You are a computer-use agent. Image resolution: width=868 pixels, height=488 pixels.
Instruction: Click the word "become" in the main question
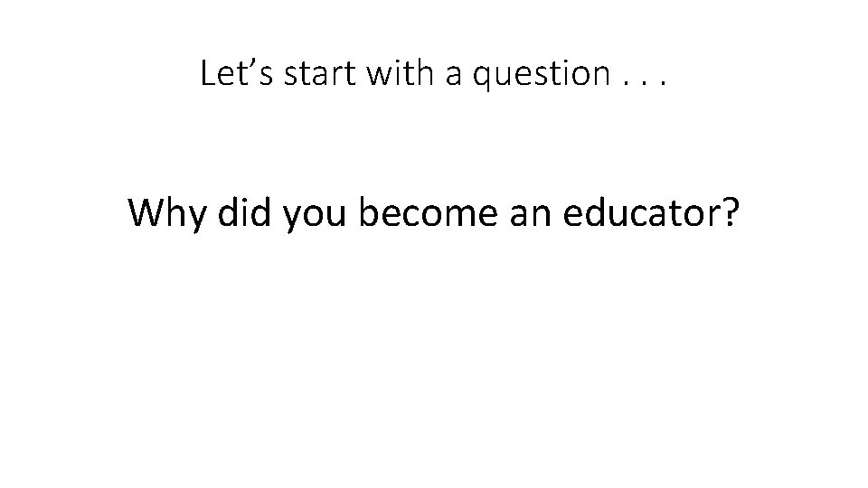point(428,211)
